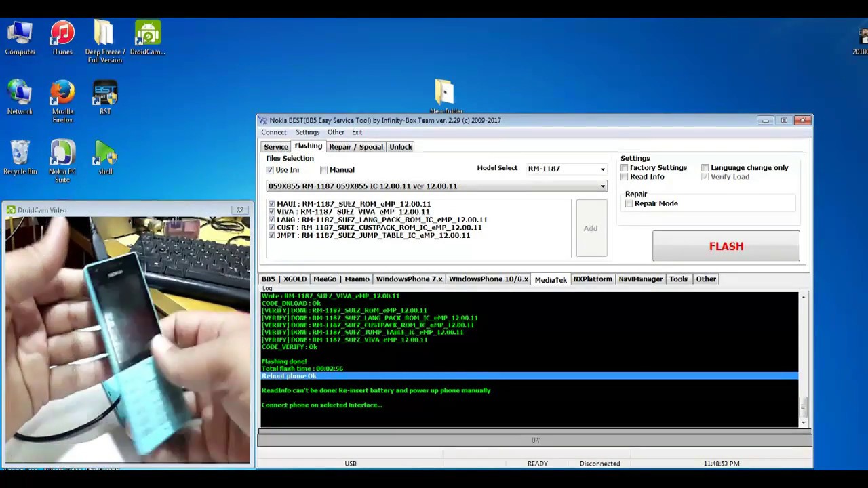Uncheck the JMPT firmware file checkbox
This screenshot has width=868, height=488.
click(x=271, y=235)
